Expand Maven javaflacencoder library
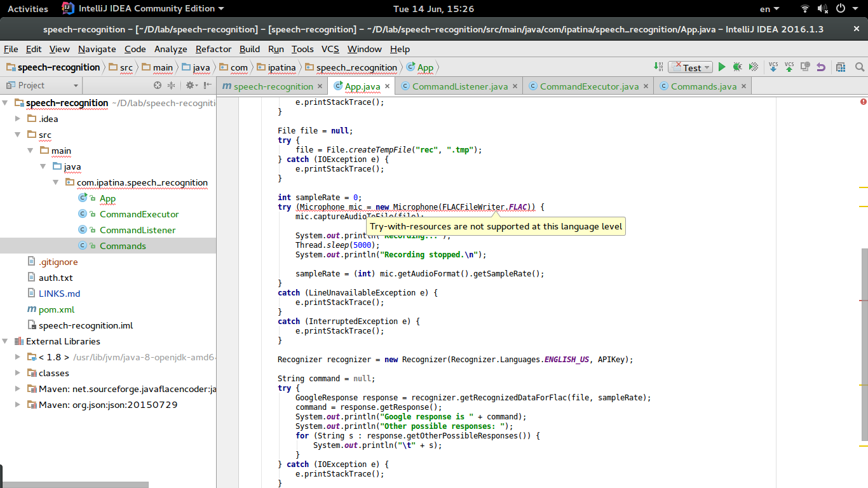This screenshot has width=868, height=488. tap(18, 389)
